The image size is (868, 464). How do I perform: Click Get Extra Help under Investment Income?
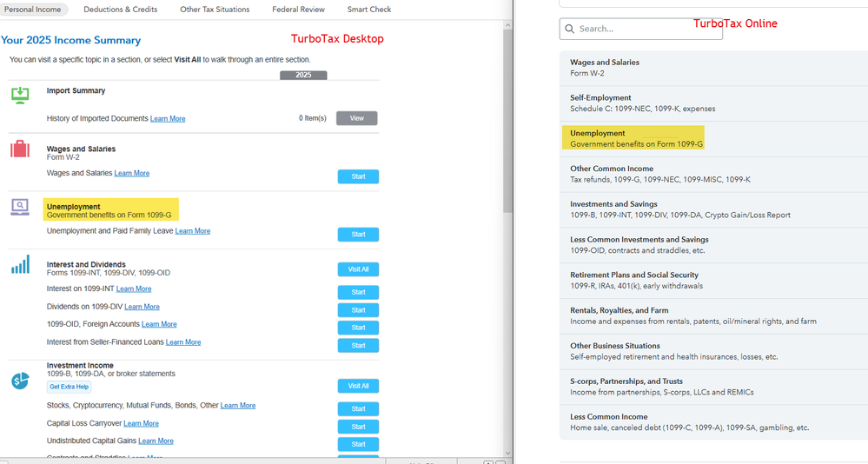69,387
